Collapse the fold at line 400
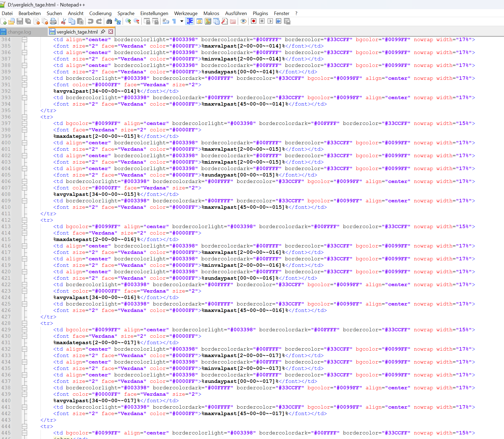The height and width of the screenshot is (439, 504). click(24, 143)
